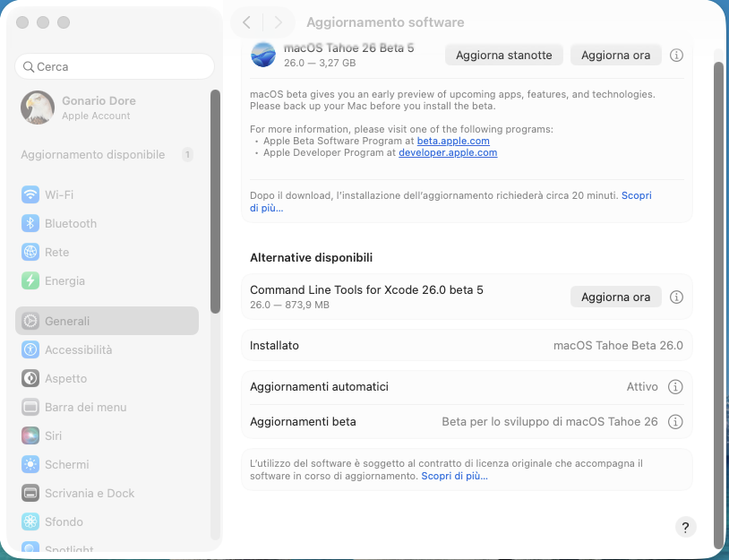Focus the Cerca search field
Viewport: 729px width, 560px height.
coord(115,66)
